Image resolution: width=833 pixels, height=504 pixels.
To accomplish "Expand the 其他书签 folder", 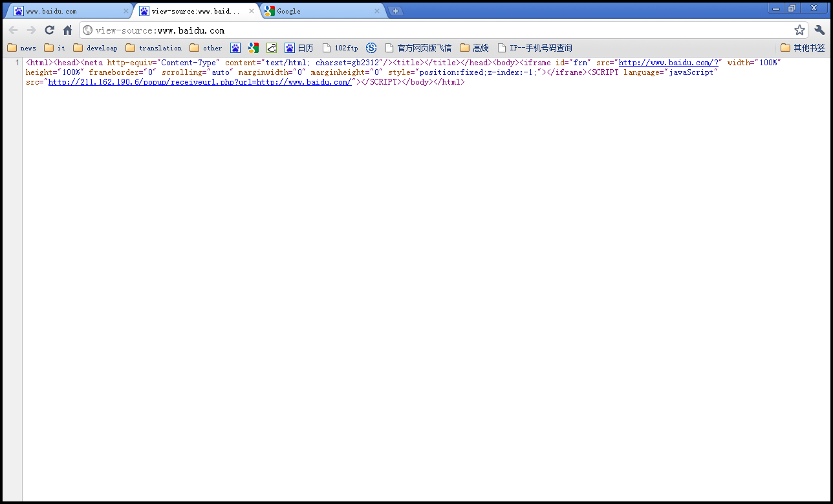I will [803, 48].
